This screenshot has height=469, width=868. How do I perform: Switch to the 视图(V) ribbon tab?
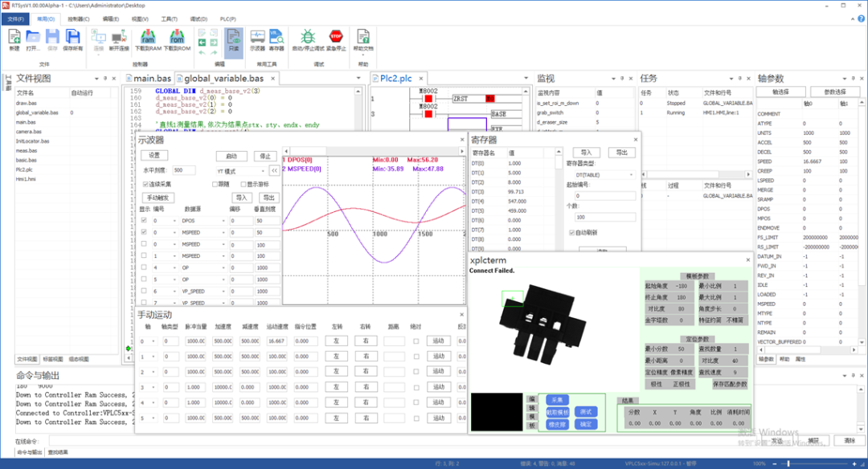coord(140,19)
